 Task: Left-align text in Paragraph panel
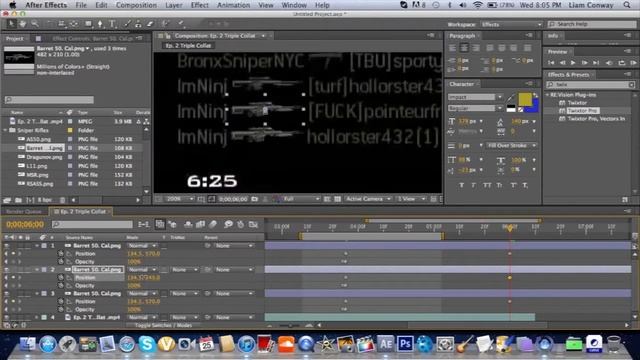(452, 48)
